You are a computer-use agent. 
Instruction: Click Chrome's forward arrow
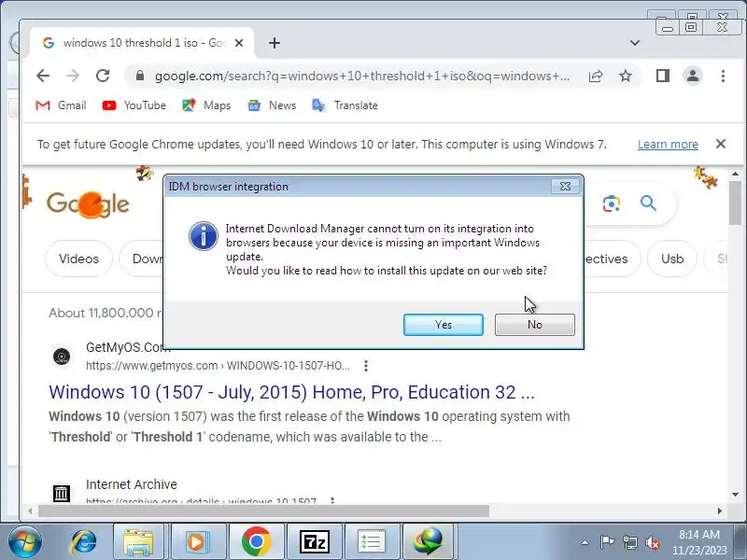[73, 76]
